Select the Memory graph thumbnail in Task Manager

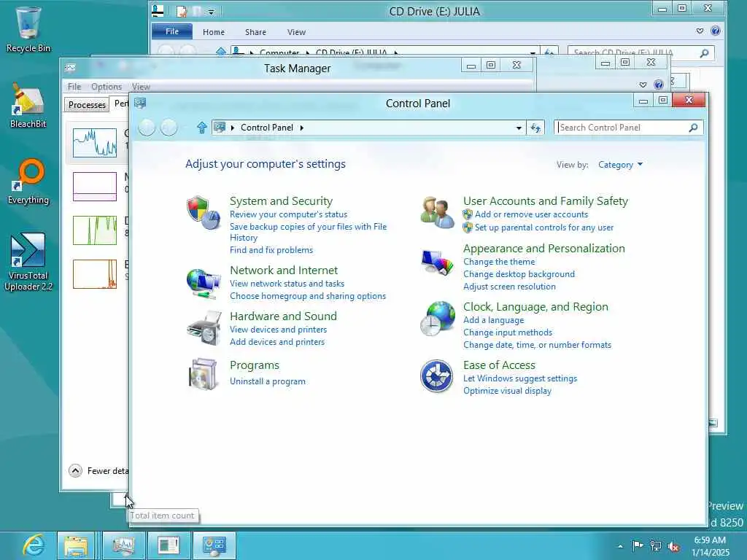click(x=95, y=186)
